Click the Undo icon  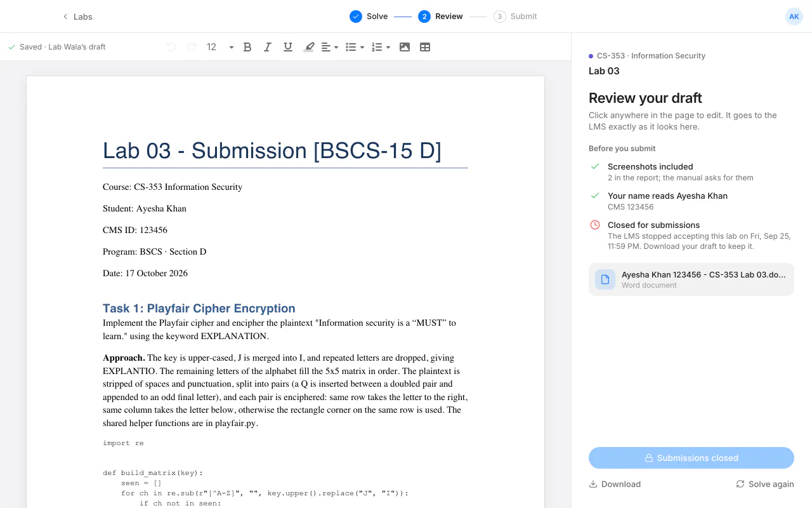[171, 47]
